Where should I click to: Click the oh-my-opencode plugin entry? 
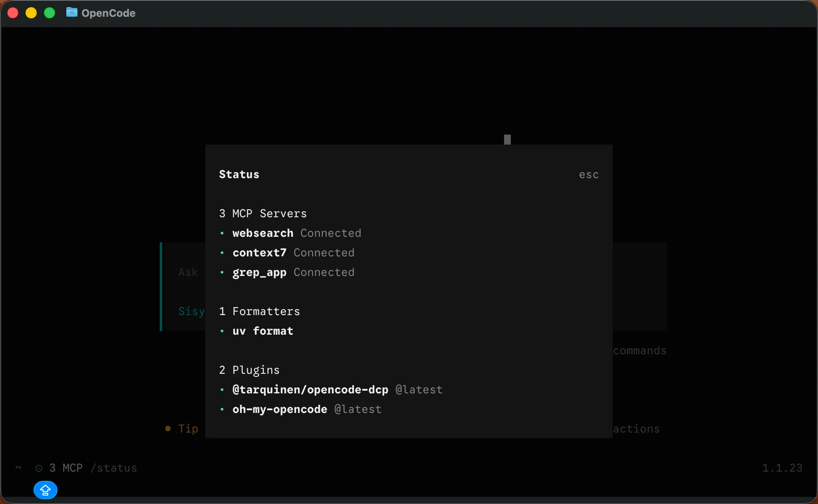tap(280, 409)
